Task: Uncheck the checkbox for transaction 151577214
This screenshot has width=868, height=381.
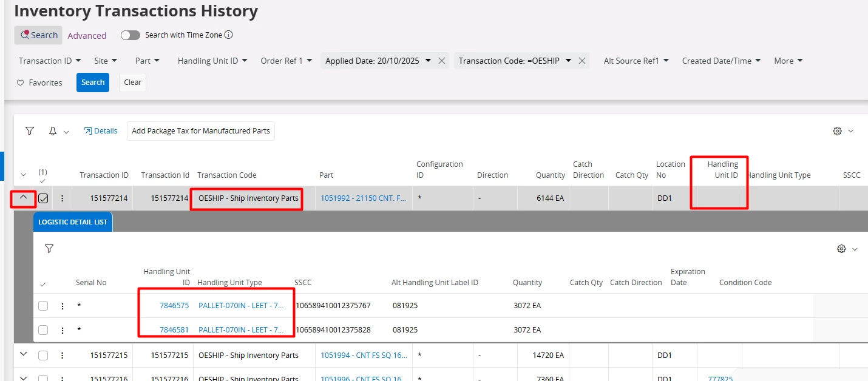Action: pos(43,198)
